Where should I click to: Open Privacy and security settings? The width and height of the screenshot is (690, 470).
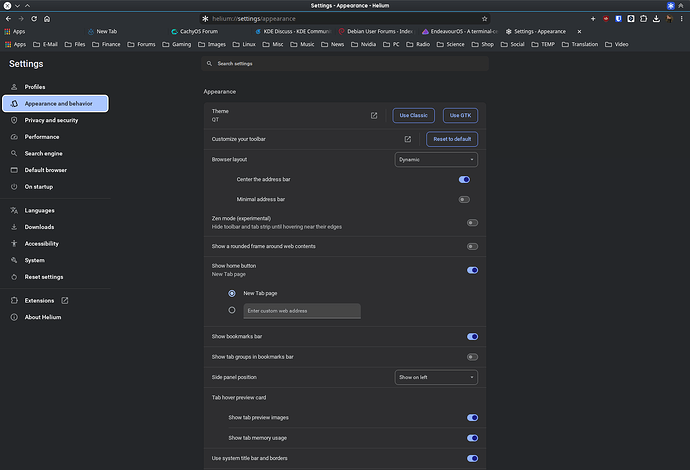point(55,120)
